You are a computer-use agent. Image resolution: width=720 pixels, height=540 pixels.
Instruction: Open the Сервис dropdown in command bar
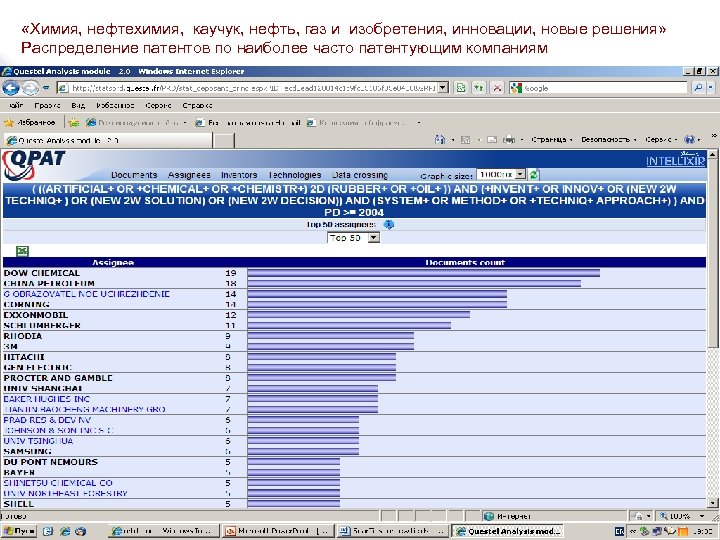[661, 140]
